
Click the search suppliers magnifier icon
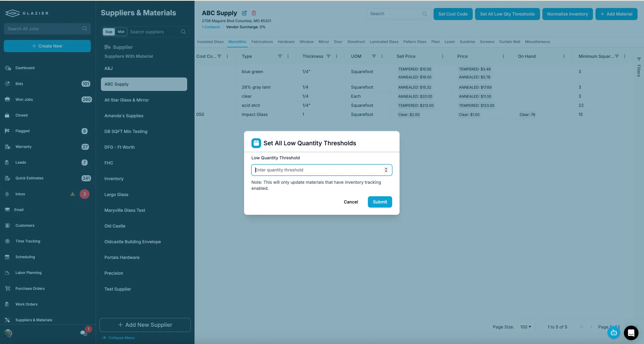(183, 32)
